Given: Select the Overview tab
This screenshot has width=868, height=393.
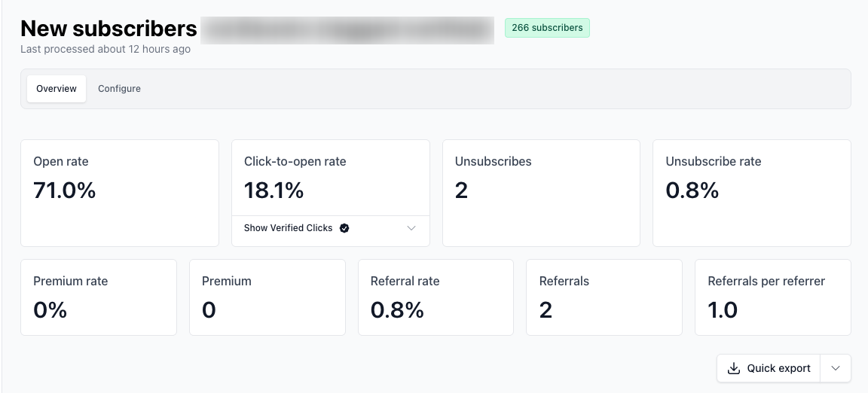Looking at the screenshot, I should tap(57, 89).
